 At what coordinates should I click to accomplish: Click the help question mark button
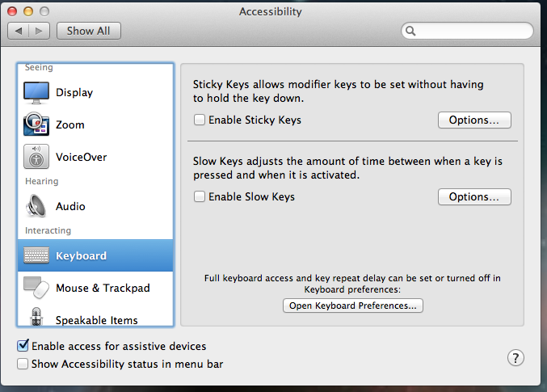[x=516, y=358]
